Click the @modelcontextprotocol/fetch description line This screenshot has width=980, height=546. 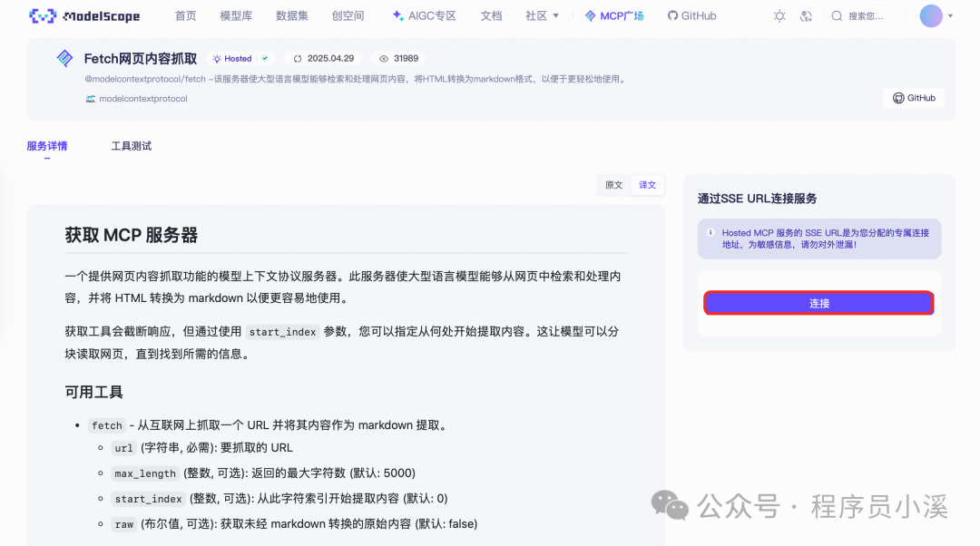[x=356, y=79]
